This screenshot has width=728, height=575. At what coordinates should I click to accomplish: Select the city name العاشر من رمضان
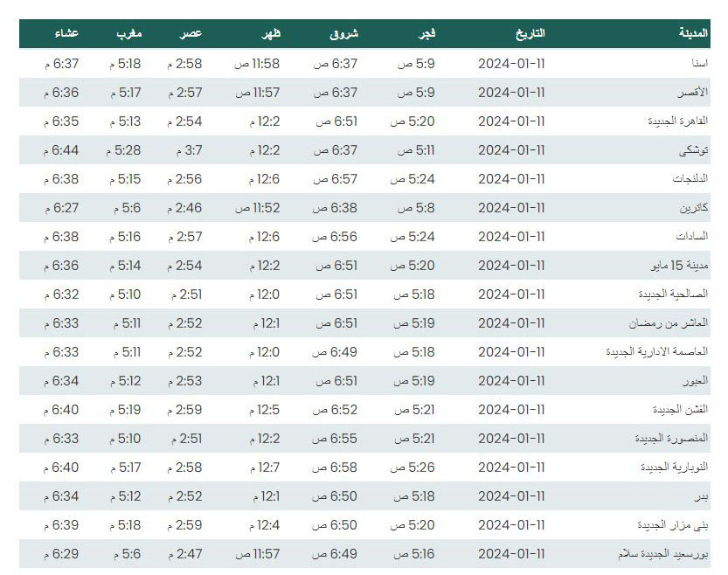[669, 323]
